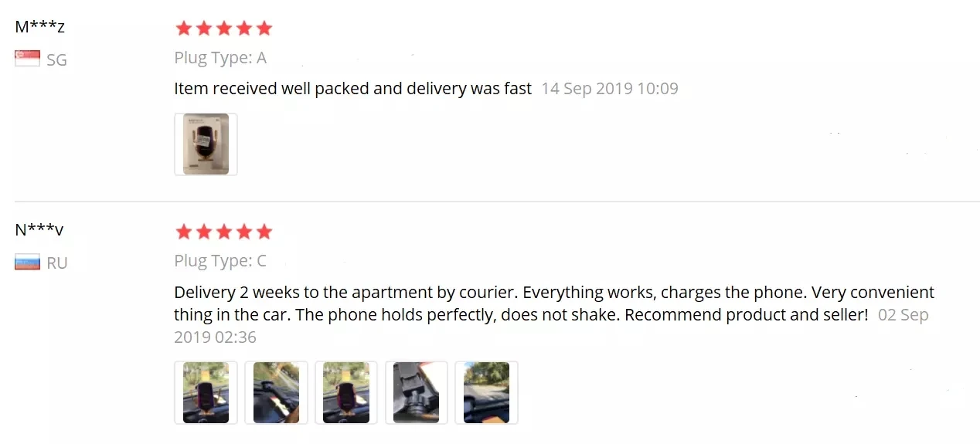Open first photo in N***v's review
This screenshot has height=444, width=980.
click(206, 392)
